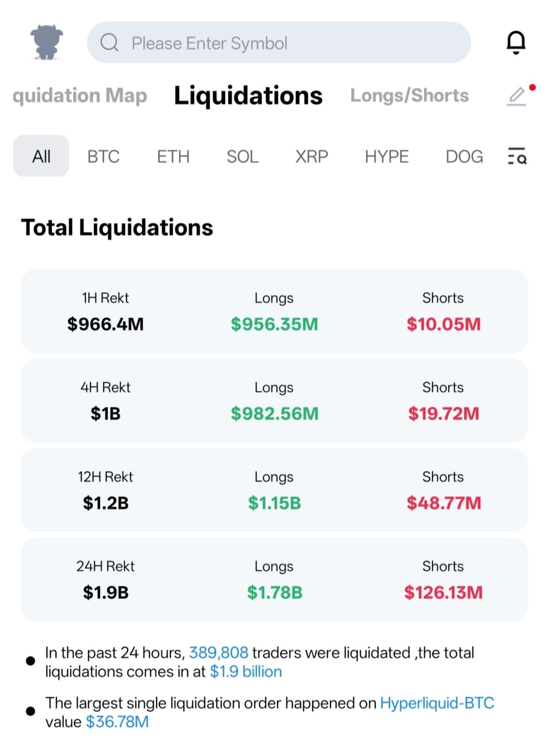Choose the SOL filter chip
Screen dimensions: 549x756
click(242, 156)
